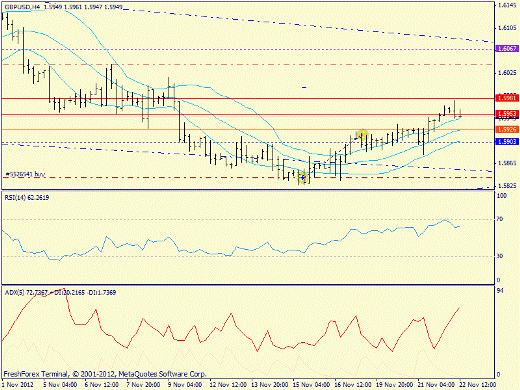Viewport: 520px width, 390px height.
Task: Click the yellow-circled buy arrow marker
Action: [x=303, y=178]
